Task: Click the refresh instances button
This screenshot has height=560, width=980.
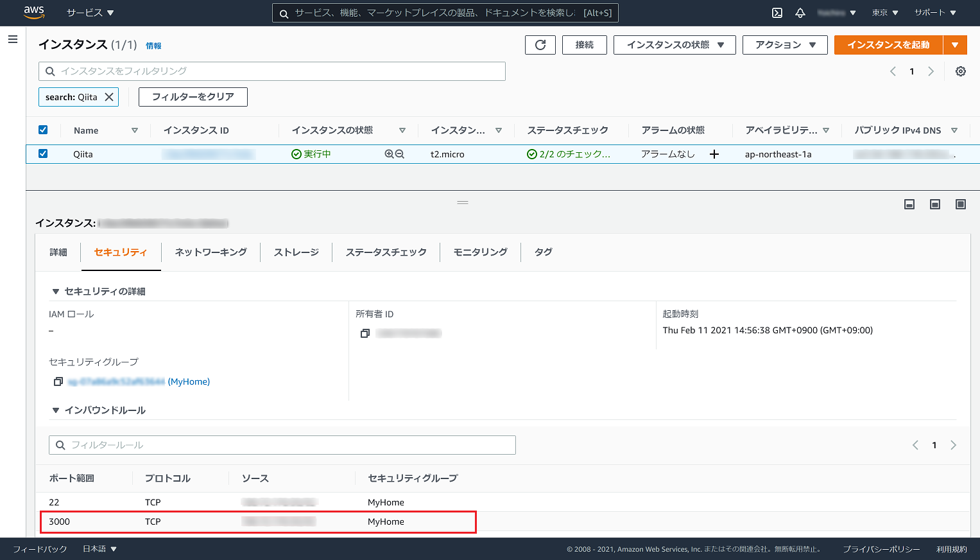Action: pyautogui.click(x=540, y=45)
